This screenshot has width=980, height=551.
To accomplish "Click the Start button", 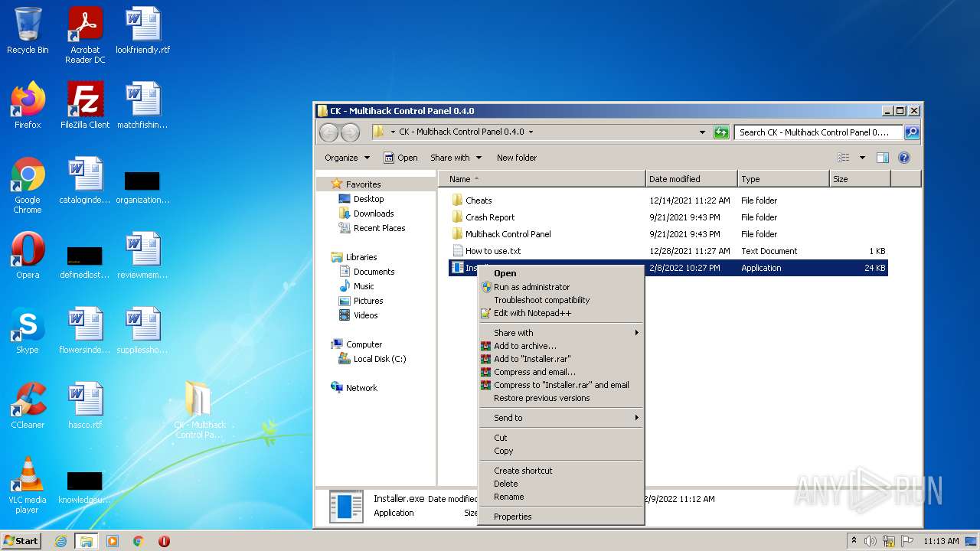I will pos(21,541).
